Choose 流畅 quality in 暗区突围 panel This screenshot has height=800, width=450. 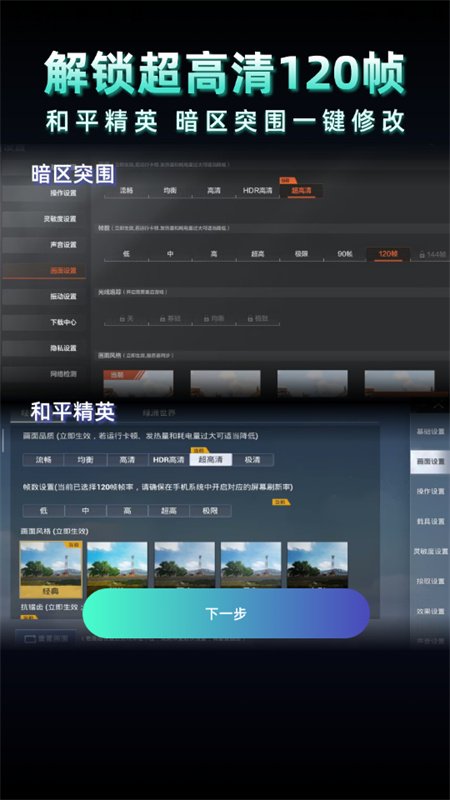click(x=126, y=191)
